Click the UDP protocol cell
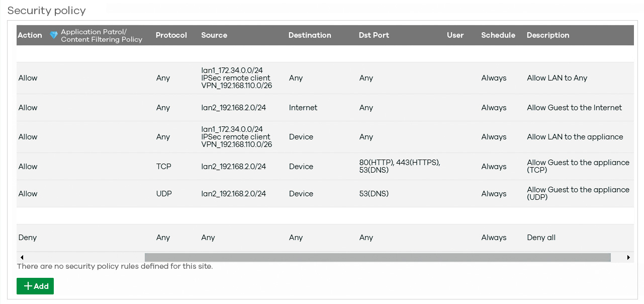Image resolution: width=644 pixels, height=304 pixels. 164,194
